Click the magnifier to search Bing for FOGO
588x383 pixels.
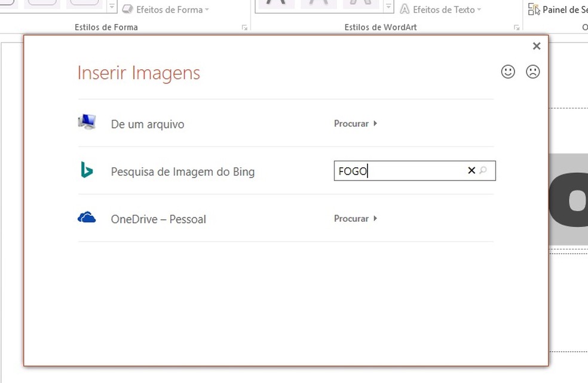[x=484, y=171]
